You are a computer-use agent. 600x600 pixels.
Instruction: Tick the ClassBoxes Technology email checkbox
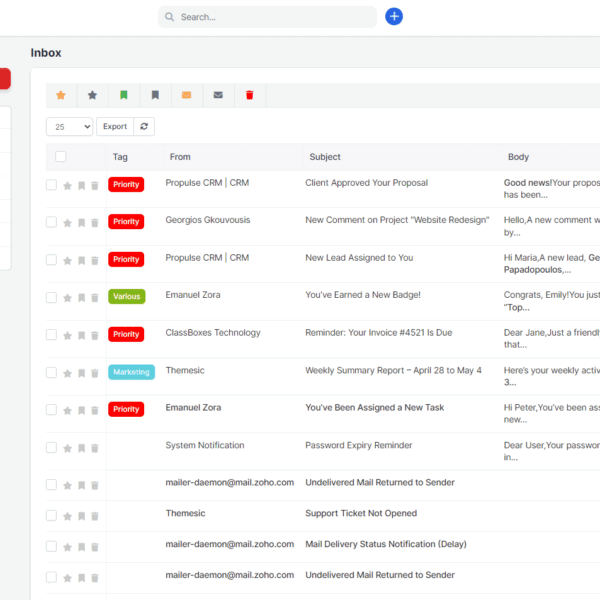coord(51,335)
